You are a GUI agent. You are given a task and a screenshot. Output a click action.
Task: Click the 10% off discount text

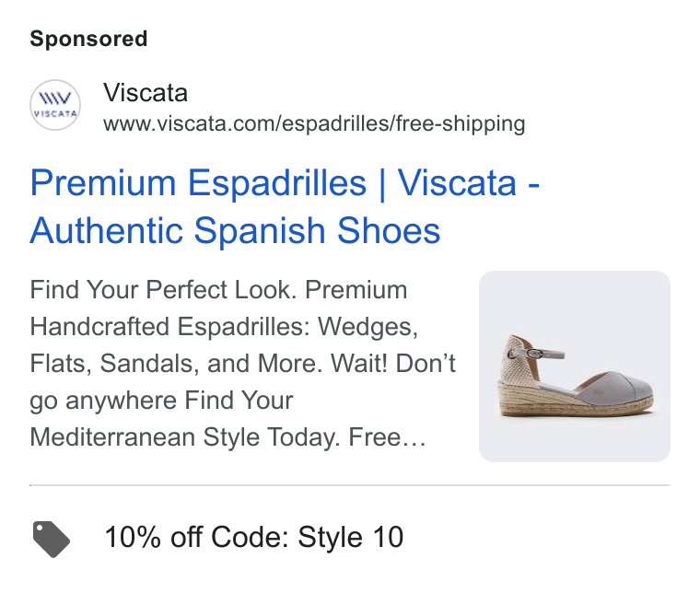click(153, 537)
